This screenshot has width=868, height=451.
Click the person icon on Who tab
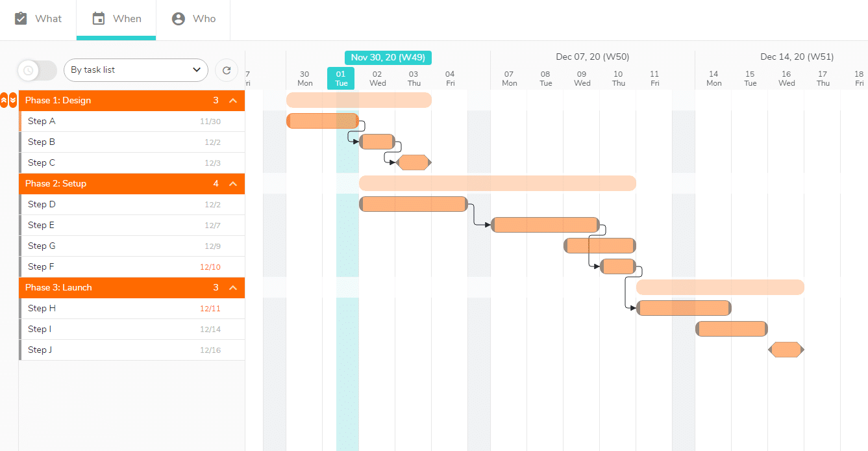179,18
